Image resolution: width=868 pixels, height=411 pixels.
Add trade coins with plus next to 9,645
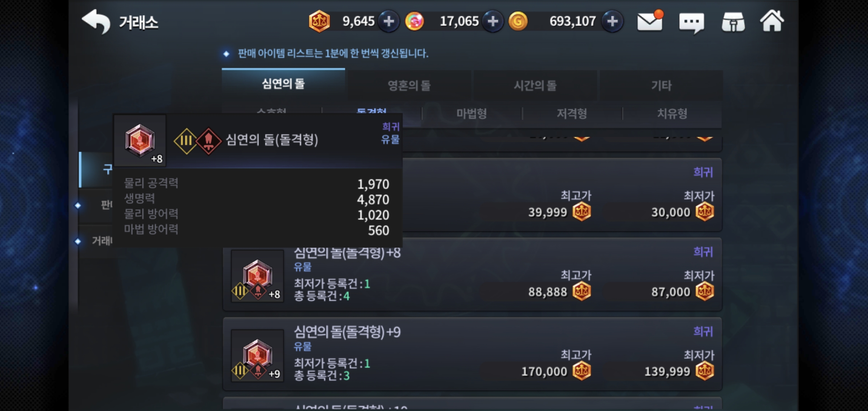coord(389,21)
